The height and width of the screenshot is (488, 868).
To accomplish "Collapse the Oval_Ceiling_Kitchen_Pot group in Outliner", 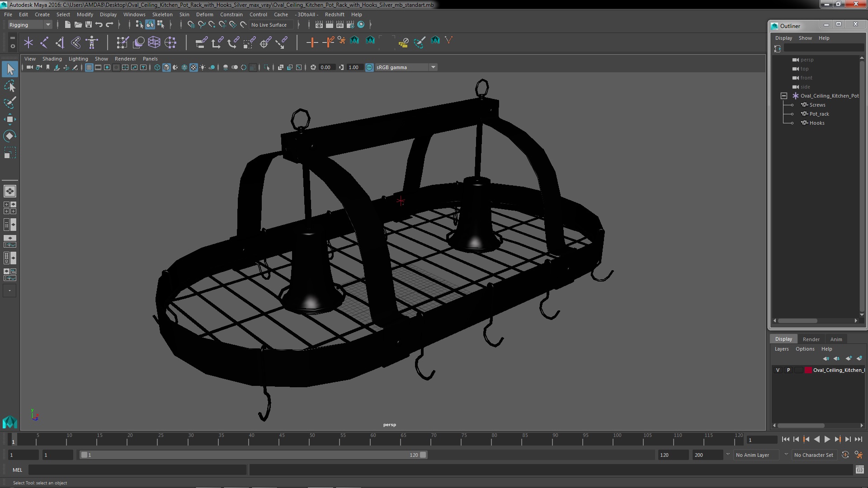I will tap(784, 96).
